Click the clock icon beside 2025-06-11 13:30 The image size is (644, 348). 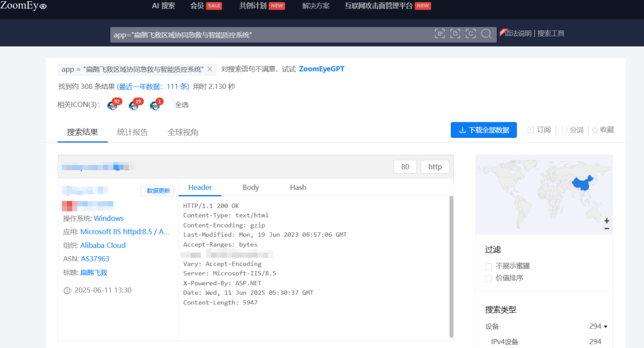(x=67, y=291)
